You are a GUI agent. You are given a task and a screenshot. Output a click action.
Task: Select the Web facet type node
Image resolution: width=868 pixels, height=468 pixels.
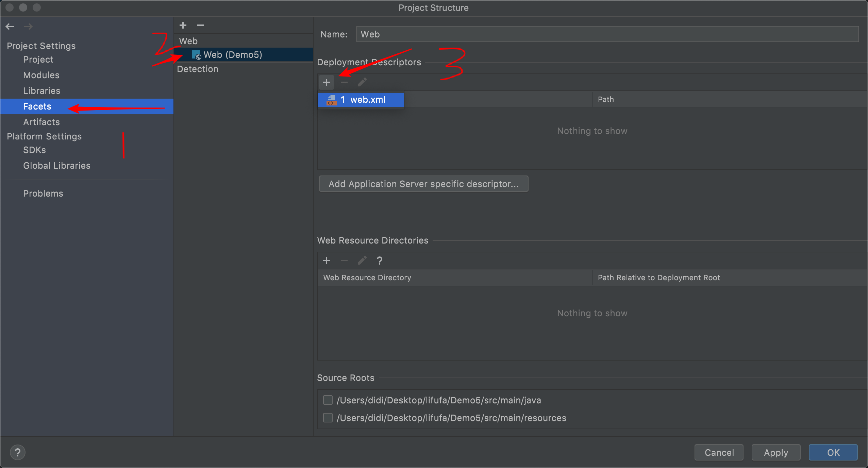[x=188, y=41]
